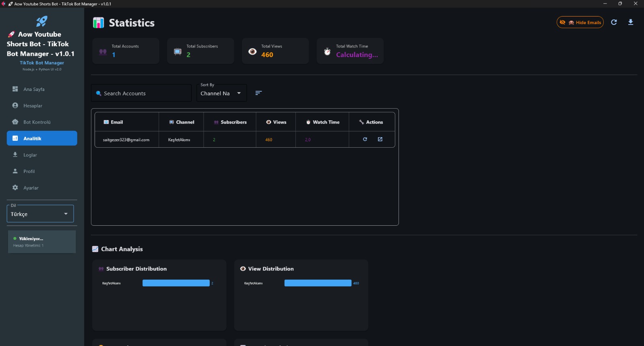The image size is (644, 346).
Task: Click the rocket logo in sidebar
Action: click(42, 21)
